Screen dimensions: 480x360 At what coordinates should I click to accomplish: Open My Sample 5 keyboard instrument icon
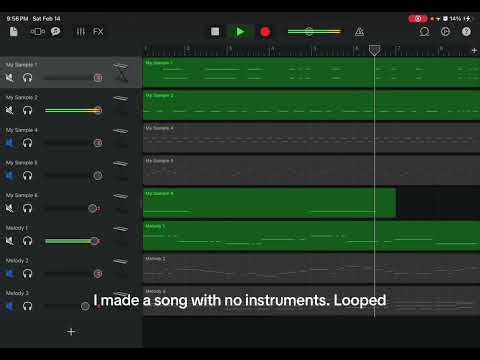[x=120, y=164]
